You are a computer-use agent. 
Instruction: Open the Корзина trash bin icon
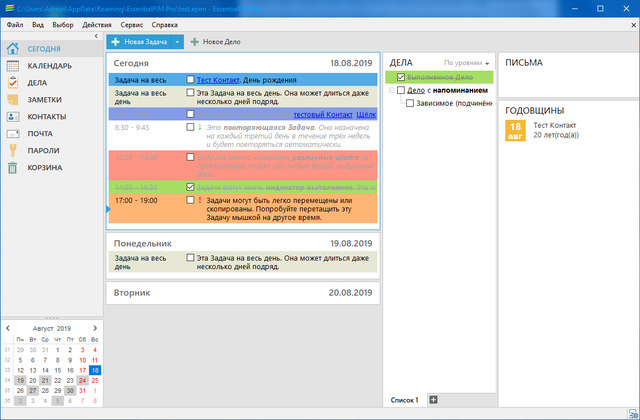pyautogui.click(x=13, y=167)
